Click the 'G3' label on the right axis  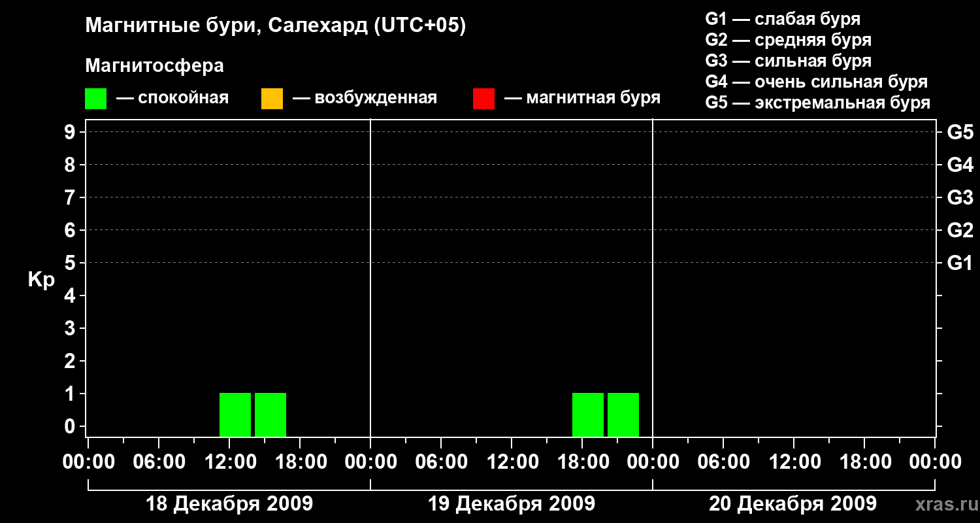[960, 197]
